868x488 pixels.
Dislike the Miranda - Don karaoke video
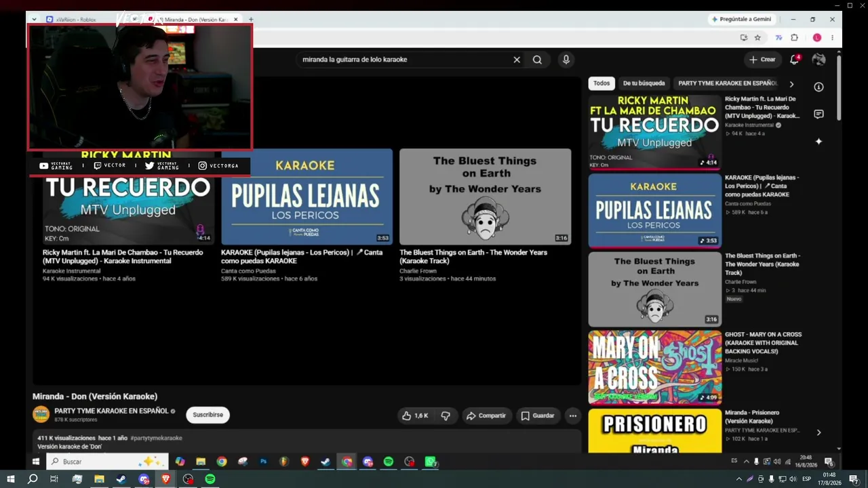[x=446, y=415]
